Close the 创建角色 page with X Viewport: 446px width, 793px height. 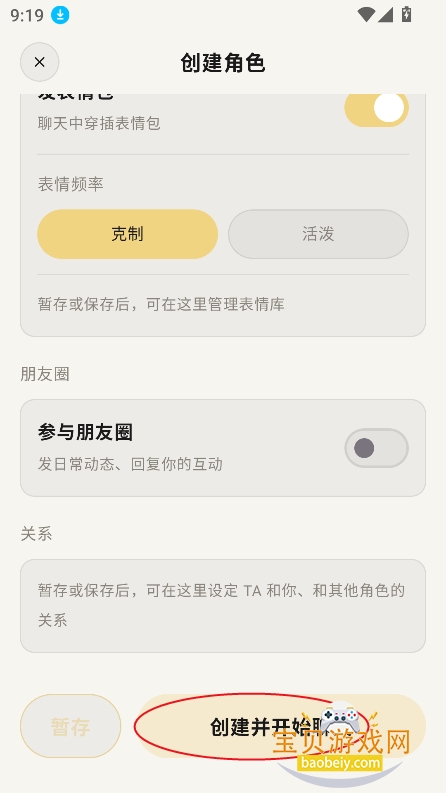point(39,62)
